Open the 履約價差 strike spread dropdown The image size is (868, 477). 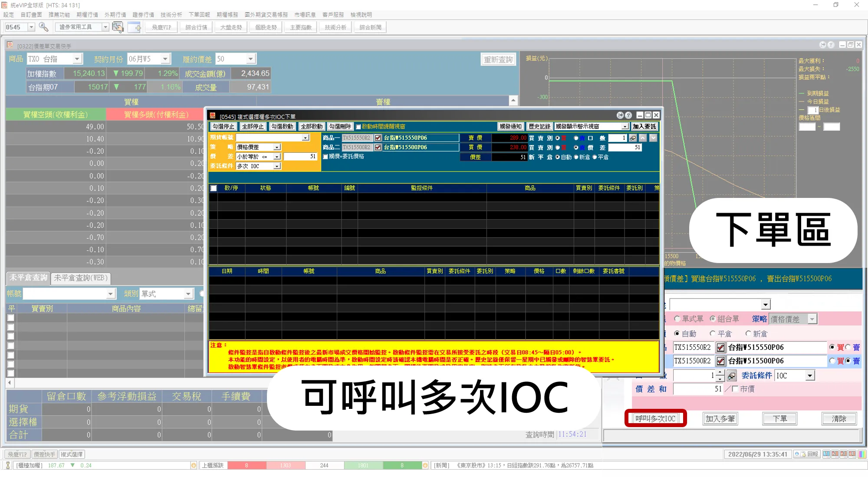click(x=250, y=59)
